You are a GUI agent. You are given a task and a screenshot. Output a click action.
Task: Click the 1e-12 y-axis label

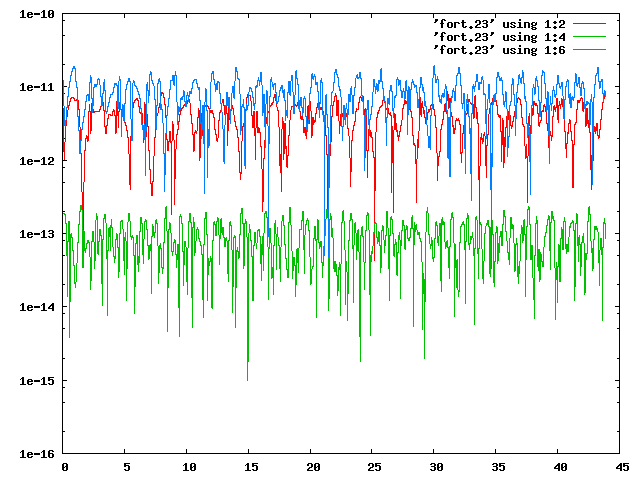point(37,161)
